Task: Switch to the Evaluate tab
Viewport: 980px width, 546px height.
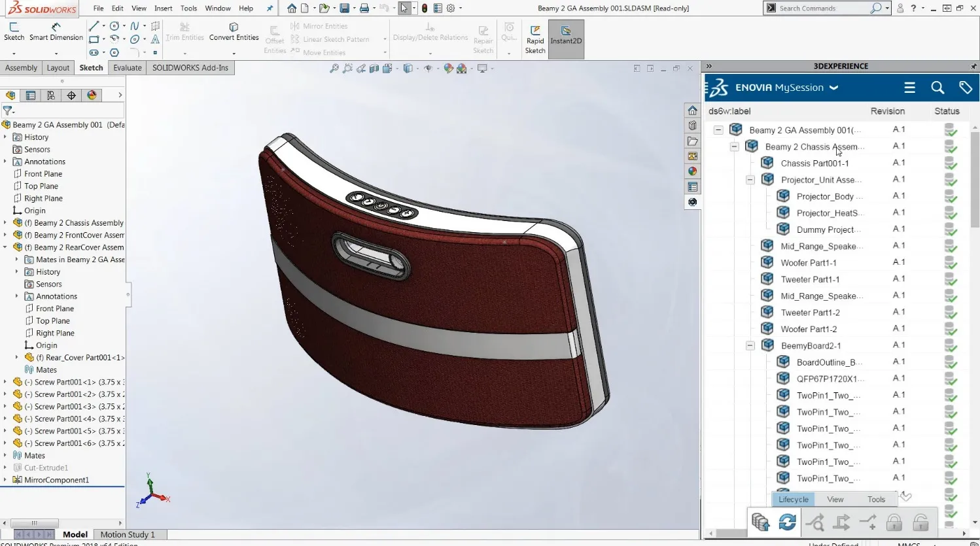Action: pyautogui.click(x=127, y=67)
